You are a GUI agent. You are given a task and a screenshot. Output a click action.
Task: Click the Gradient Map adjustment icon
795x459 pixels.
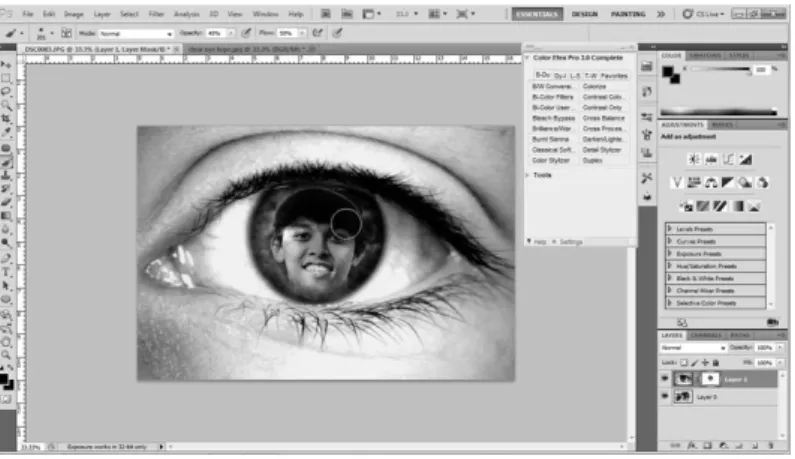[737, 206]
